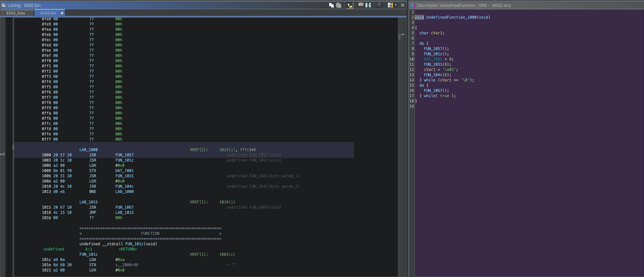This screenshot has width=644, height=277.
Task: Click FUN_1057() call in decompiler
Action: (436, 49)
